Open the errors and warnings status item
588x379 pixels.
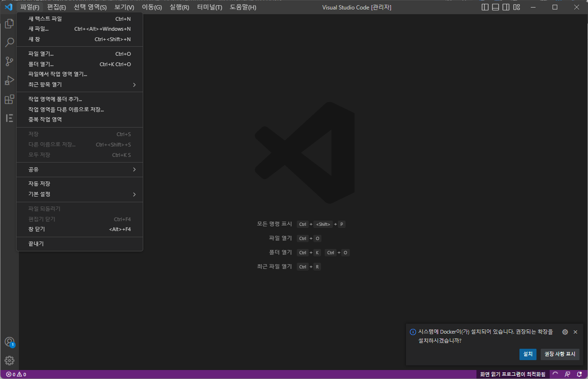(16, 374)
